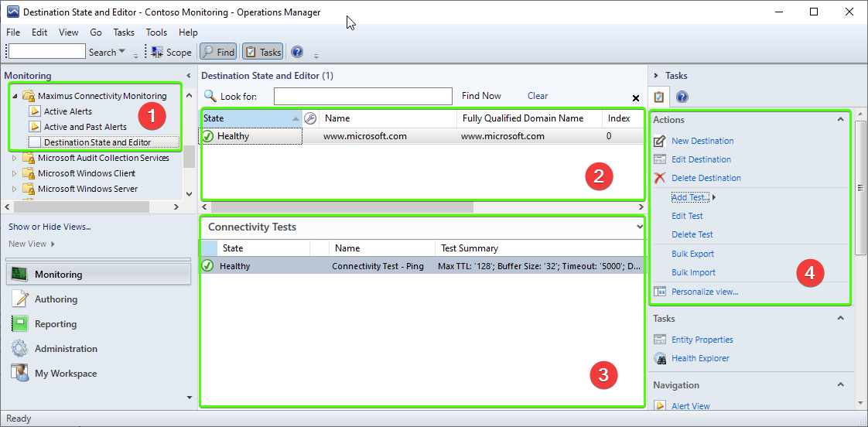Open Health Explorer from its icon
868x427 pixels.
point(660,358)
